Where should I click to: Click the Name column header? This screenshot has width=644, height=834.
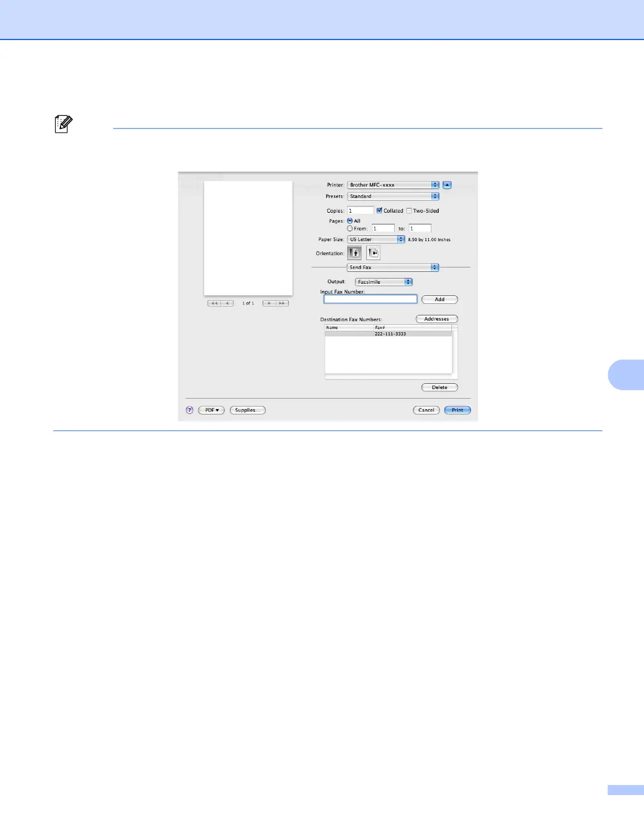tap(349, 327)
